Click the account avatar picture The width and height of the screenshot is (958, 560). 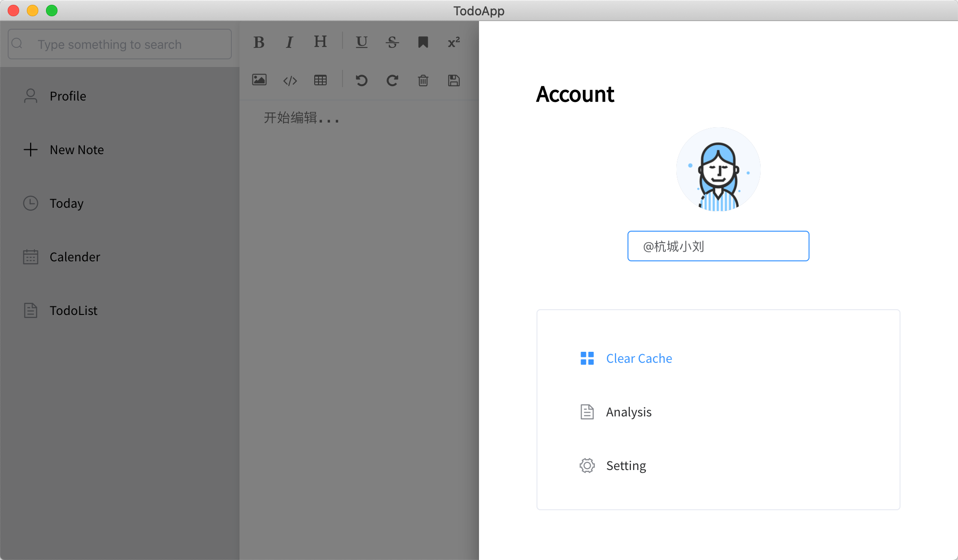point(718,169)
